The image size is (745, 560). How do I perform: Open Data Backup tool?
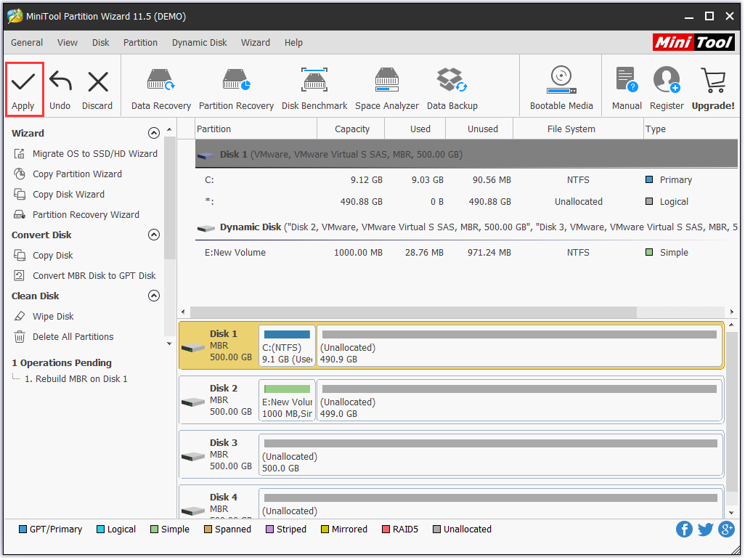click(452, 89)
